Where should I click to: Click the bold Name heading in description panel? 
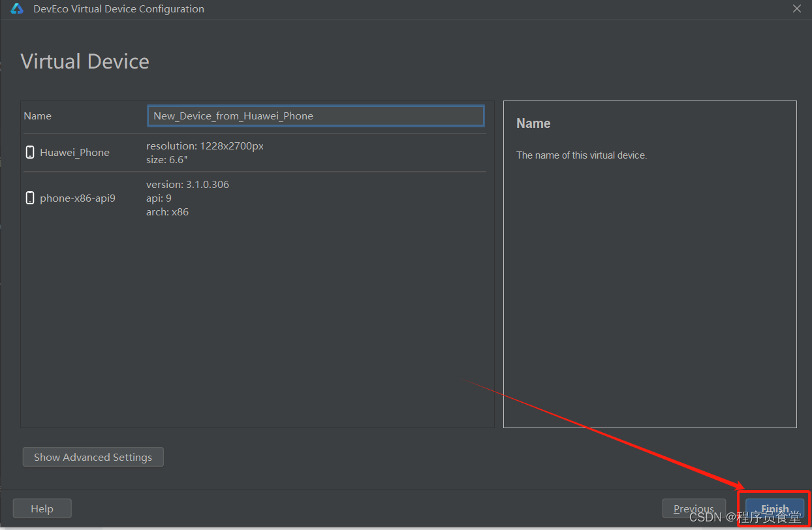click(533, 123)
